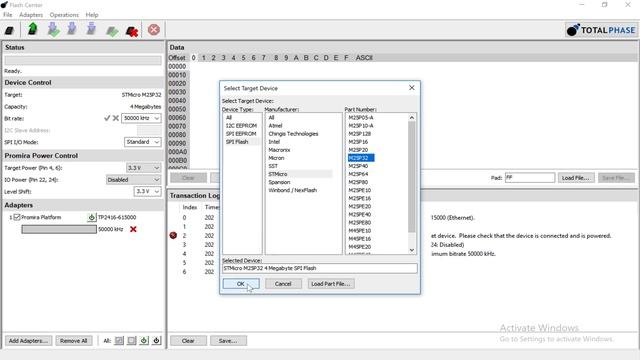Click the chip with red X erase icon
The width and height of the screenshot is (640, 360).
132,31
